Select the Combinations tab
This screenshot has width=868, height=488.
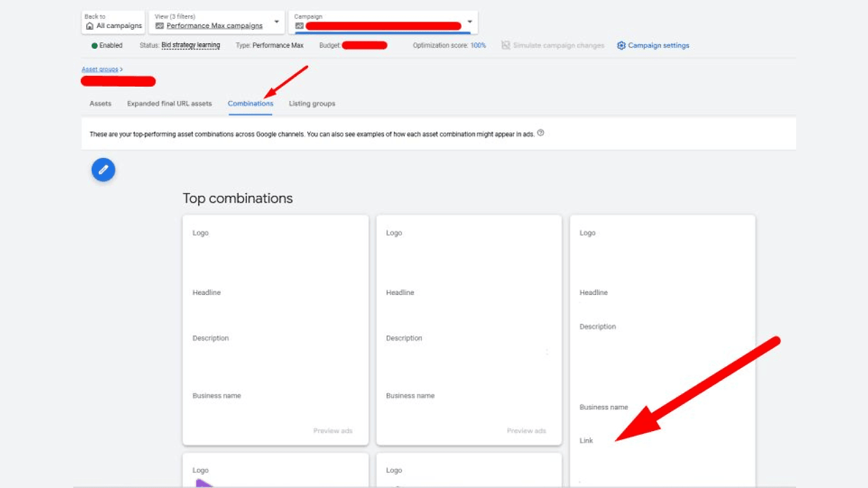(250, 104)
